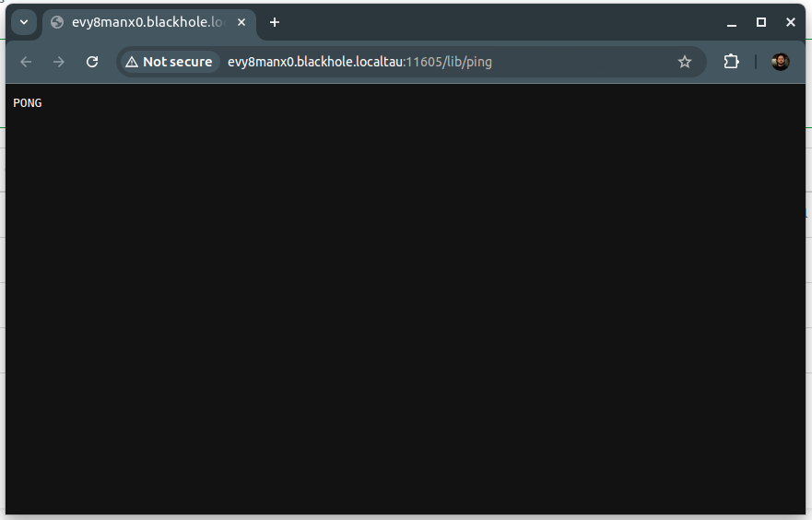
Task: Open the profile avatar menu
Action: 781,62
